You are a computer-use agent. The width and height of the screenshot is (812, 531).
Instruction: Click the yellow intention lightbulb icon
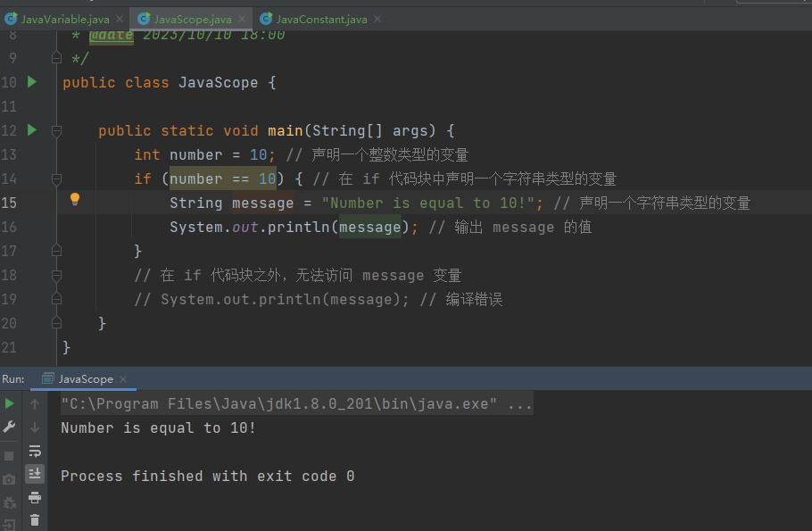[75, 199]
